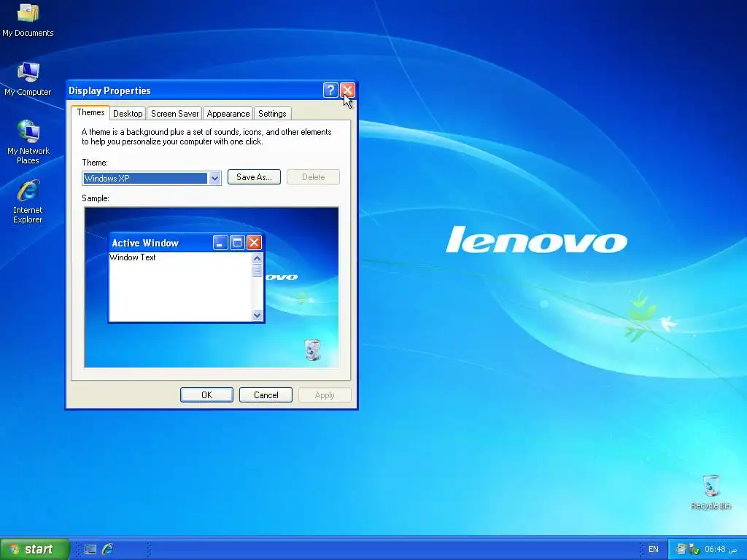Click the second system tray icon with a green badge
Viewport: 747px width, 560px height.
click(x=694, y=549)
